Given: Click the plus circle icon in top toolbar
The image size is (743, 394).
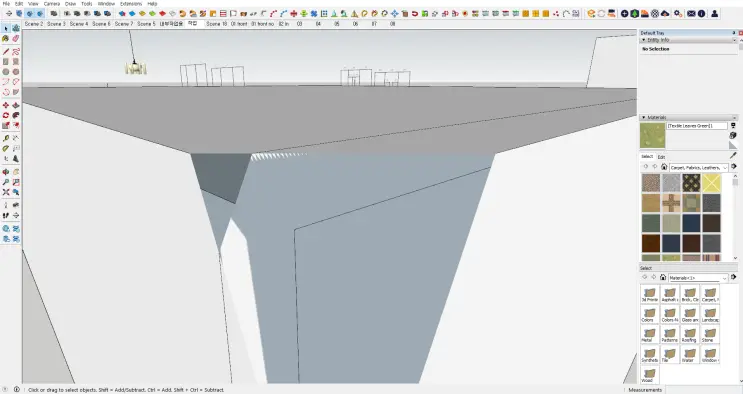Looking at the screenshot, I should (x=625, y=14).
